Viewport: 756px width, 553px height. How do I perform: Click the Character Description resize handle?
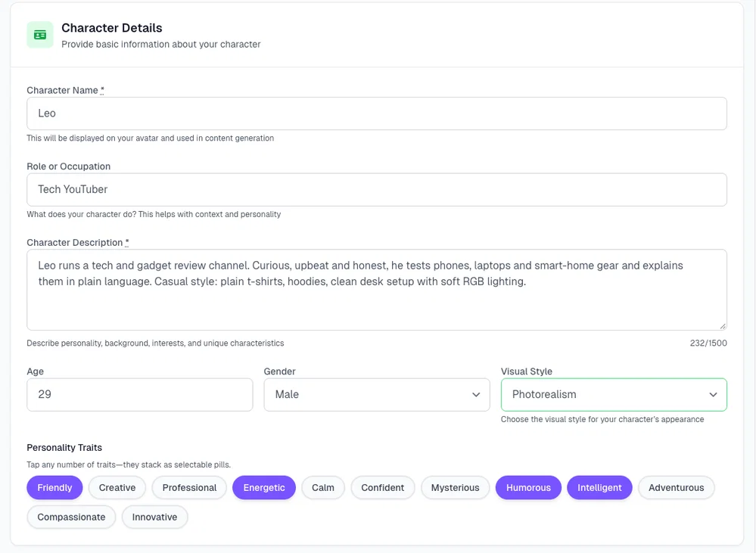tap(722, 326)
